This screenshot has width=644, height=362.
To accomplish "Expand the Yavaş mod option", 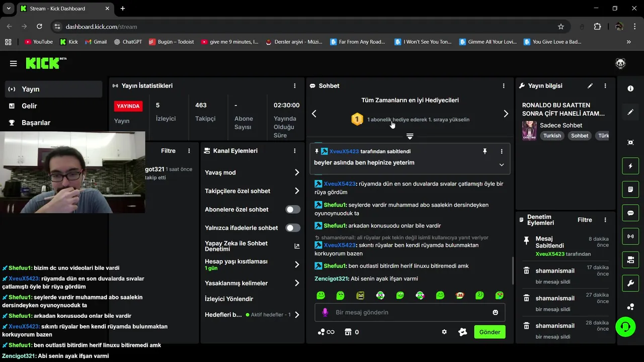I will pyautogui.click(x=252, y=172).
